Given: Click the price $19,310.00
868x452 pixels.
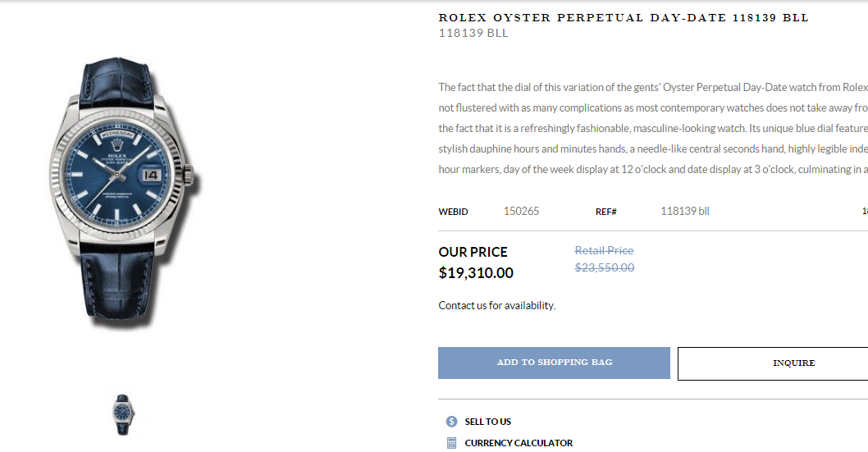Looking at the screenshot, I should pyautogui.click(x=476, y=272).
